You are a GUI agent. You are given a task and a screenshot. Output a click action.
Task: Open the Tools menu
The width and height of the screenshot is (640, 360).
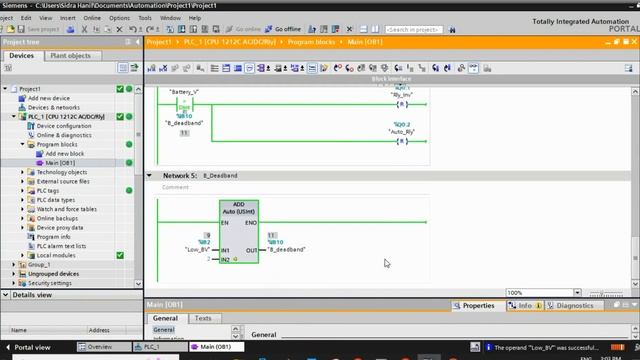pyautogui.click(x=145, y=18)
